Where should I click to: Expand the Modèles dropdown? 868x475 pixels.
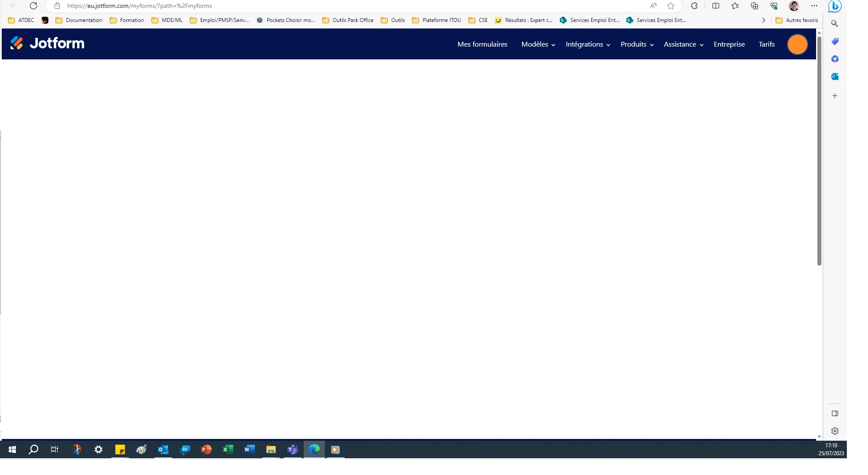(535, 44)
